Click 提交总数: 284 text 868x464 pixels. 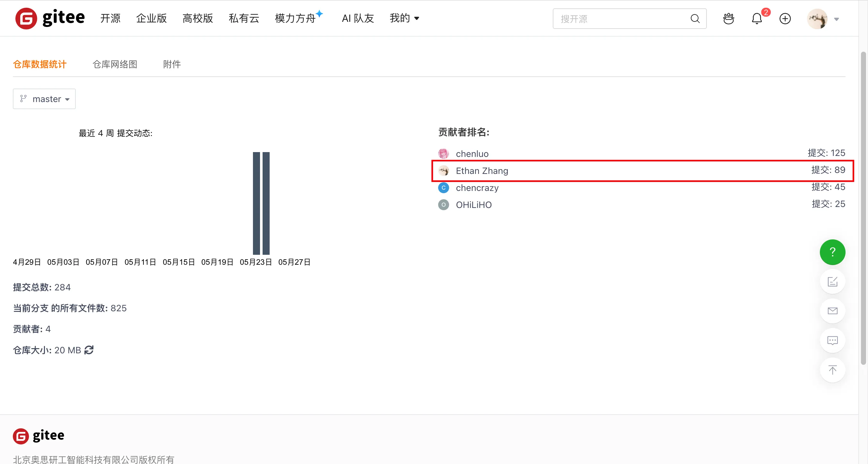(42, 287)
